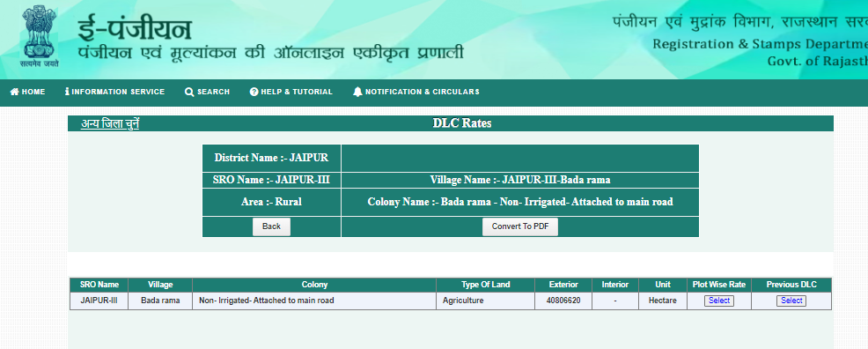Click the info icon beside Information Service
Screen dimensions: 868x349
click(67, 92)
